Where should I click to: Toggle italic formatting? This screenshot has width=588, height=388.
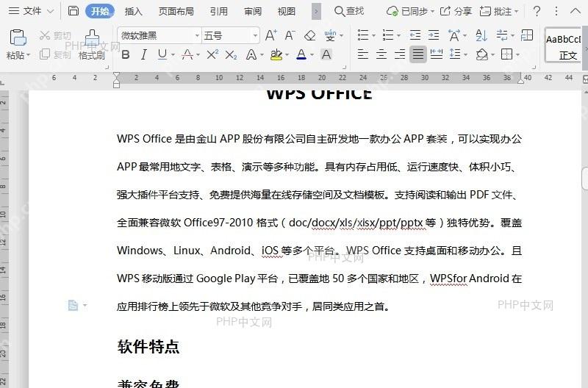click(143, 54)
